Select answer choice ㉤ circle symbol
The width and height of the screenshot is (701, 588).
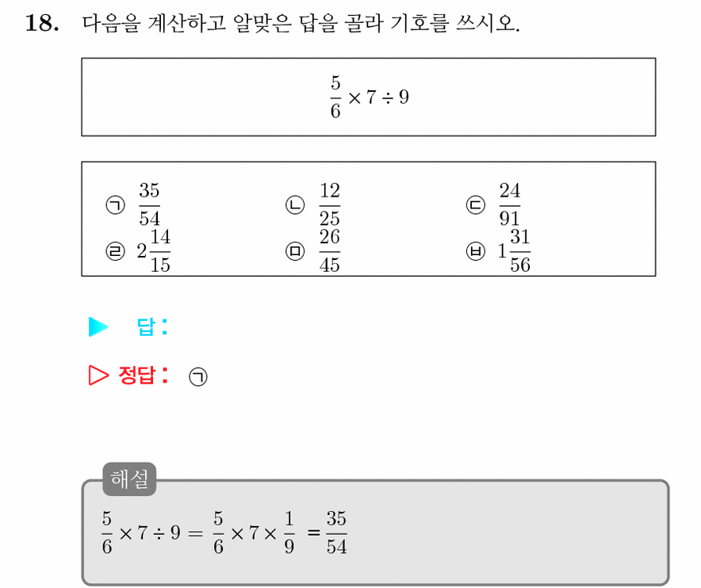[295, 251]
